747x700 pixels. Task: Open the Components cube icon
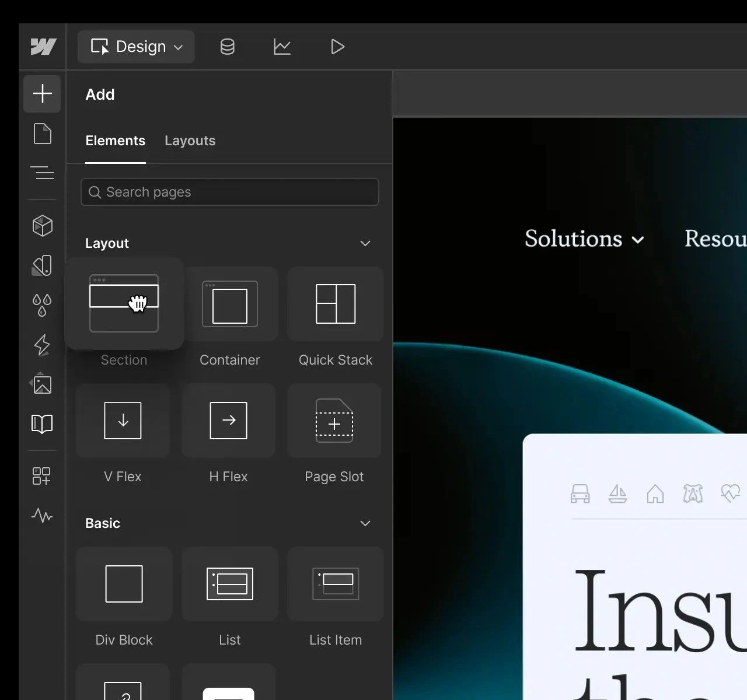tap(42, 226)
